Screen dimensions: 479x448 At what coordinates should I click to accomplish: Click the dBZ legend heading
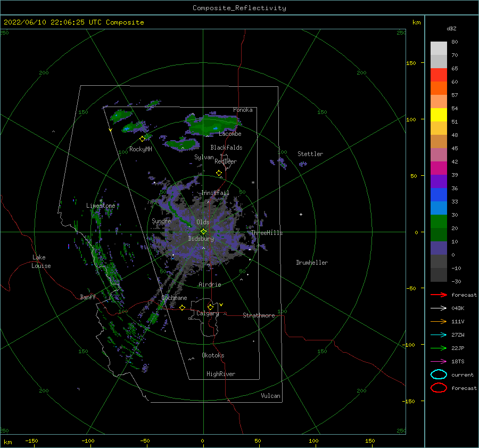click(451, 29)
